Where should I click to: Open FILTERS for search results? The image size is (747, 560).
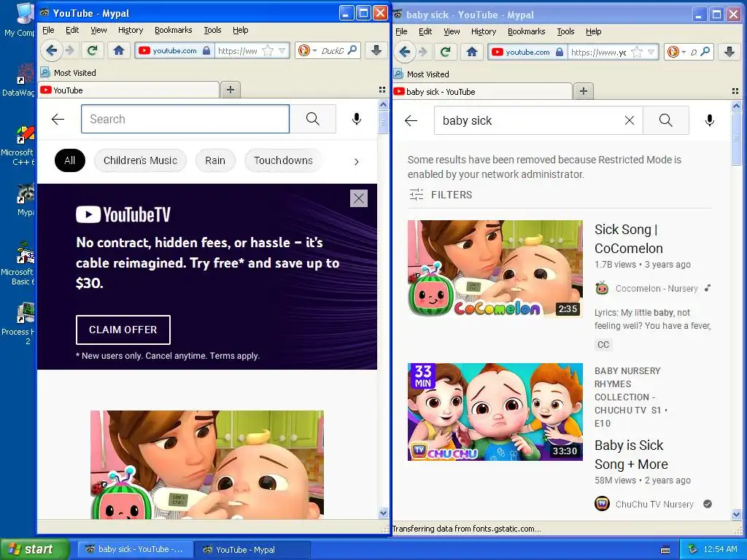click(x=440, y=195)
